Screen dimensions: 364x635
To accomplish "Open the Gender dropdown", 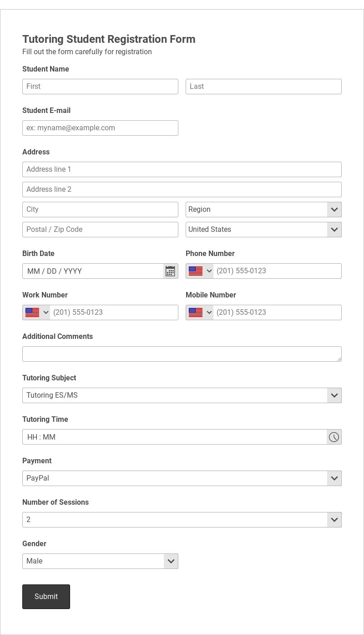I will pos(100,561).
